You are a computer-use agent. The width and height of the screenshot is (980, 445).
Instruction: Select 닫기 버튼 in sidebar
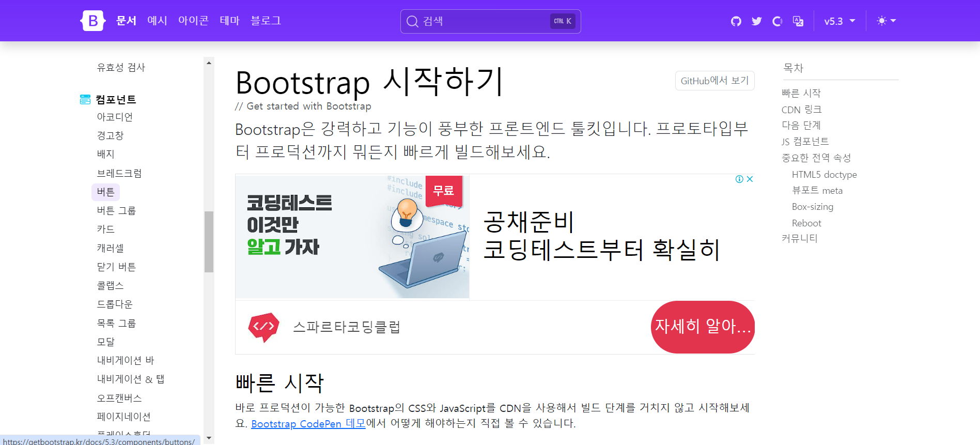coord(116,267)
